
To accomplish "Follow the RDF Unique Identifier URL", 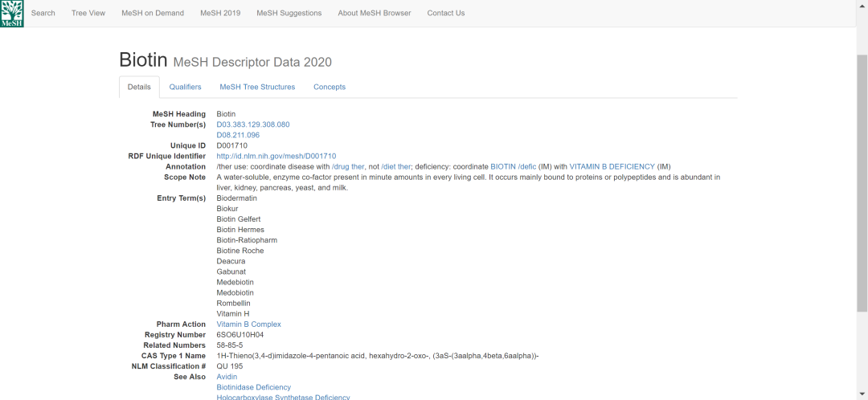I will coord(276,156).
